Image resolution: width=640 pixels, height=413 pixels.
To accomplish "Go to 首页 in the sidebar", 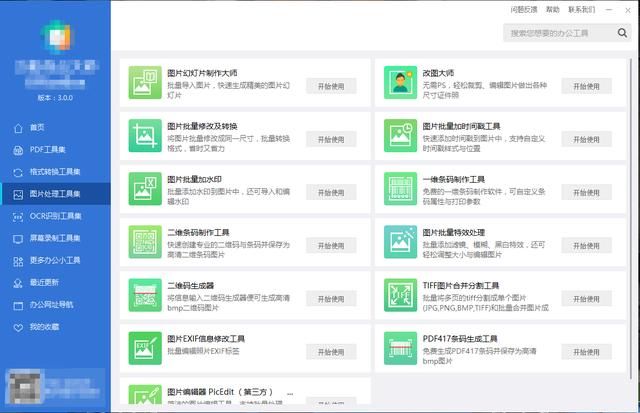I will point(37,128).
